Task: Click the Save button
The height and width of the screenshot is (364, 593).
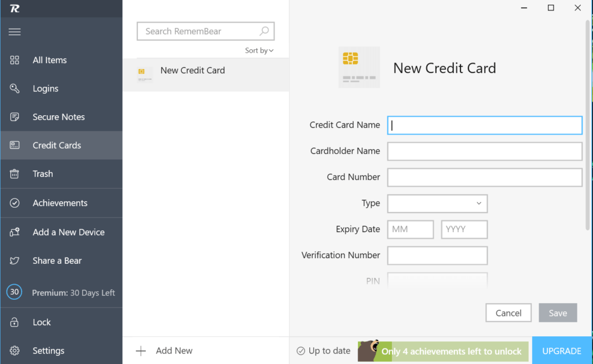Action: tap(558, 312)
